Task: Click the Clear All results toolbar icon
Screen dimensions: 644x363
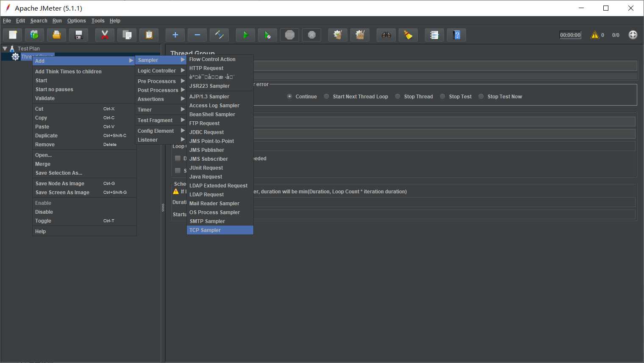Action: [360, 35]
